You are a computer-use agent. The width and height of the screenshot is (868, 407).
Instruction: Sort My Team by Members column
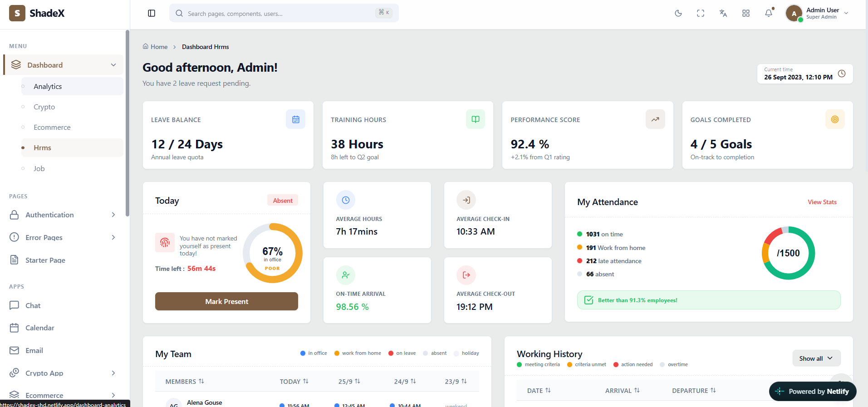pyautogui.click(x=185, y=382)
